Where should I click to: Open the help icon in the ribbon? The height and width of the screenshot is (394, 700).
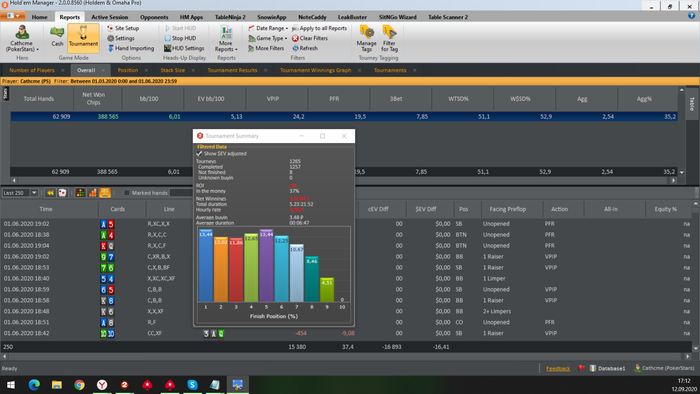[x=691, y=16]
